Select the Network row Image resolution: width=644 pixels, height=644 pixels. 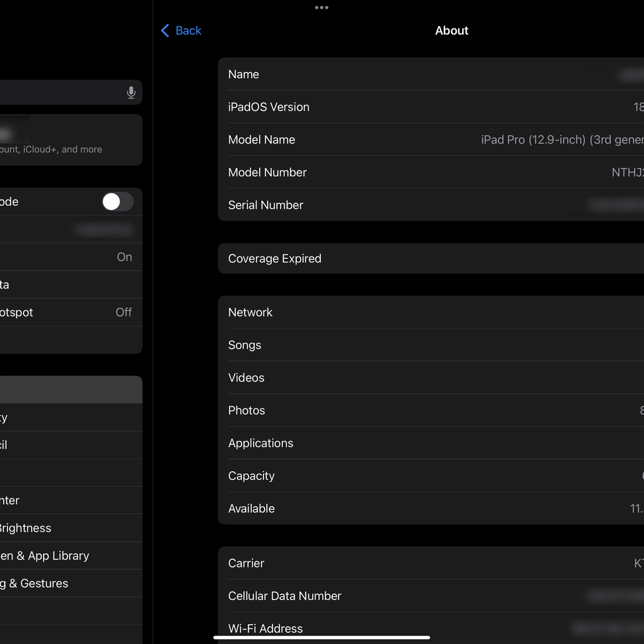(x=431, y=312)
